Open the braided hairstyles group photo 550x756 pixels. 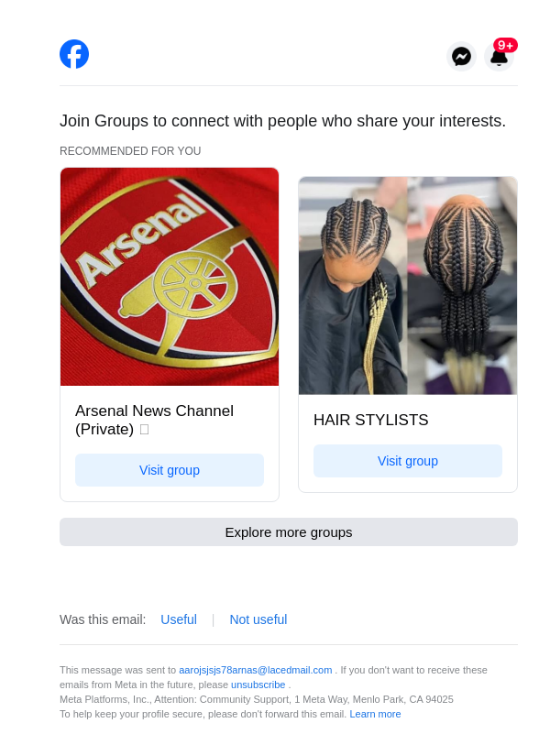(408, 286)
